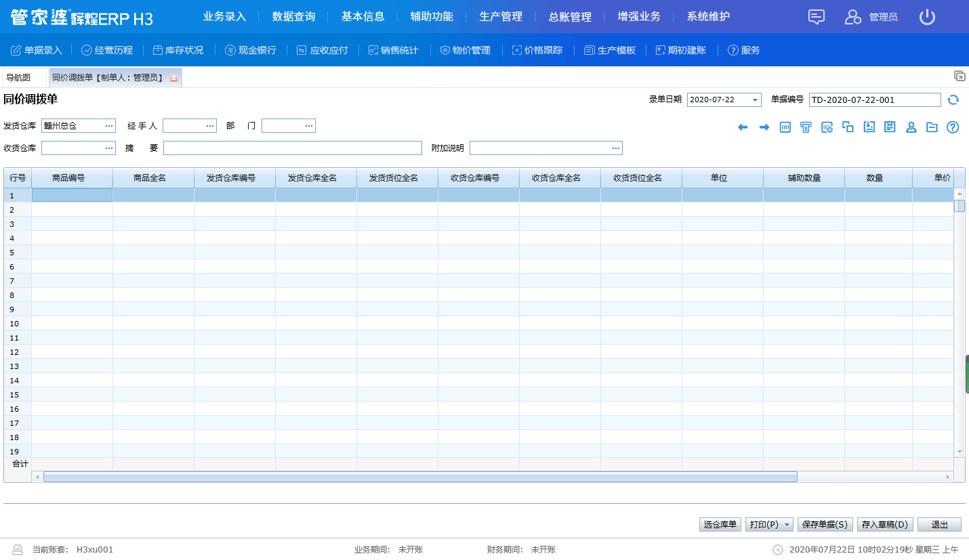Click the 商品编号 cell in row 1
The width and height of the screenshot is (969, 560).
coord(72,195)
